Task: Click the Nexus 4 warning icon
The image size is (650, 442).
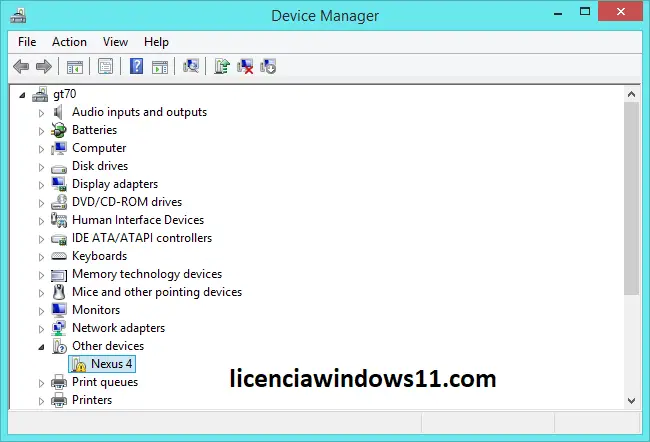Action: [78, 364]
